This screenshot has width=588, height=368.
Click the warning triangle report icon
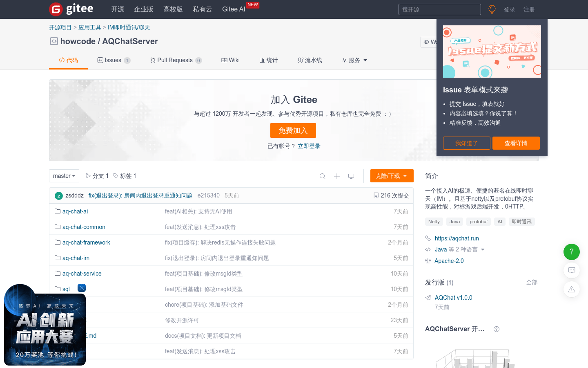(572, 289)
